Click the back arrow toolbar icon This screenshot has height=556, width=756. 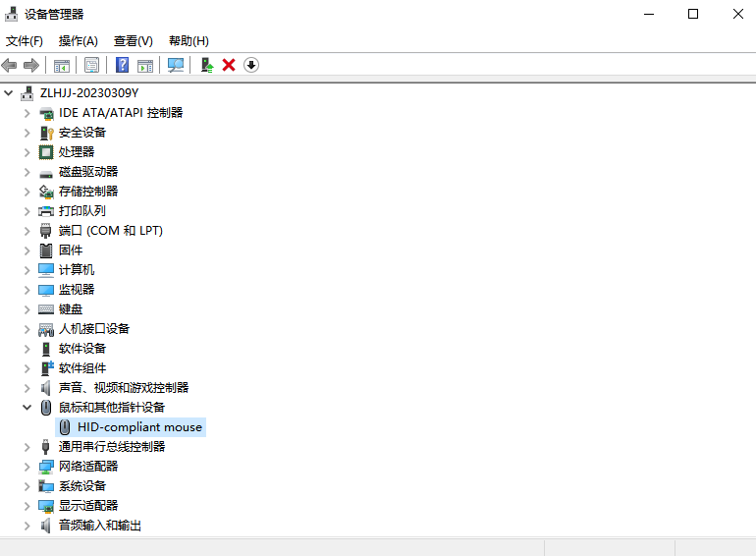coord(10,65)
